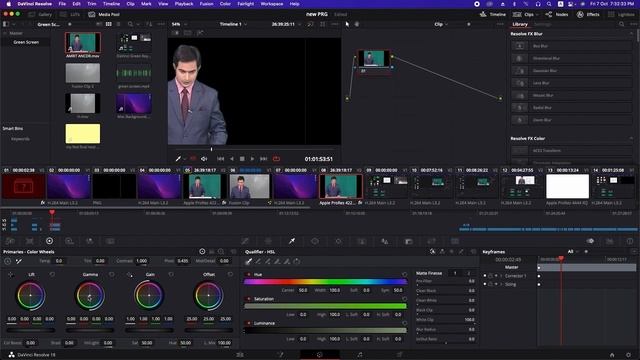Click the Saturation range bar
The image size is (640, 360).
pos(325,306)
